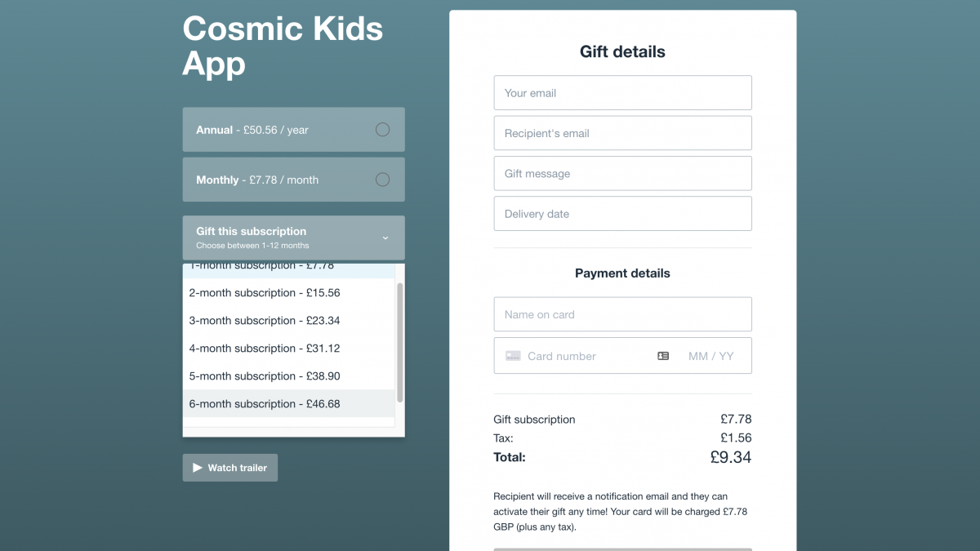Select the Annual plan radio button
The width and height of the screenshot is (980, 551).
point(382,130)
